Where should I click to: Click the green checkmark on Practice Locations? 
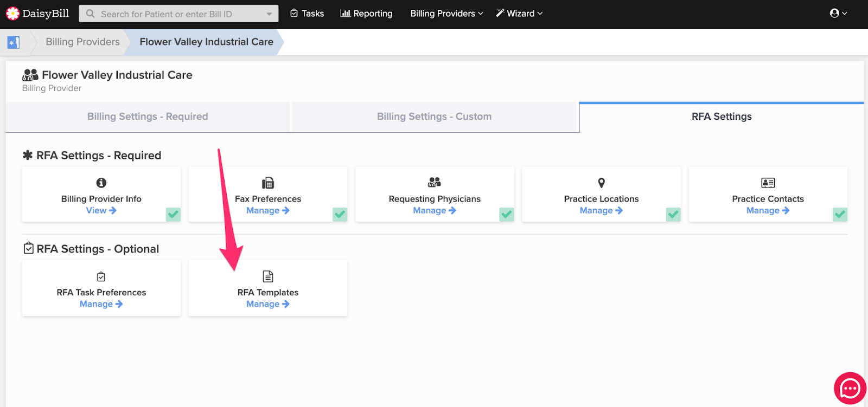(673, 214)
